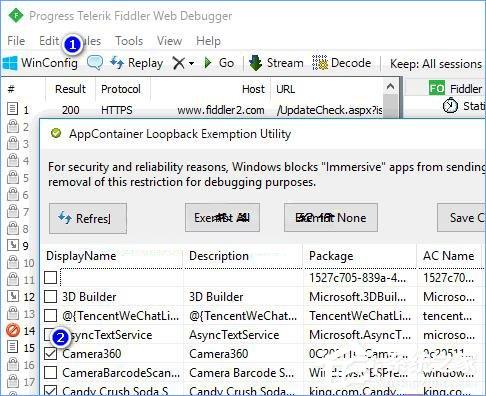Select session 12 redirect arrow icon
Image resolution: width=486 pixels, height=396 pixels.
click(13, 296)
